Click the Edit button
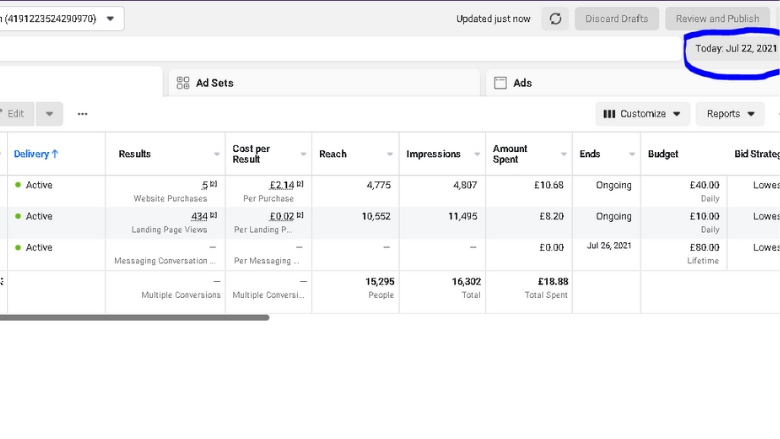Viewport: 780px width, 439px height. (x=15, y=114)
